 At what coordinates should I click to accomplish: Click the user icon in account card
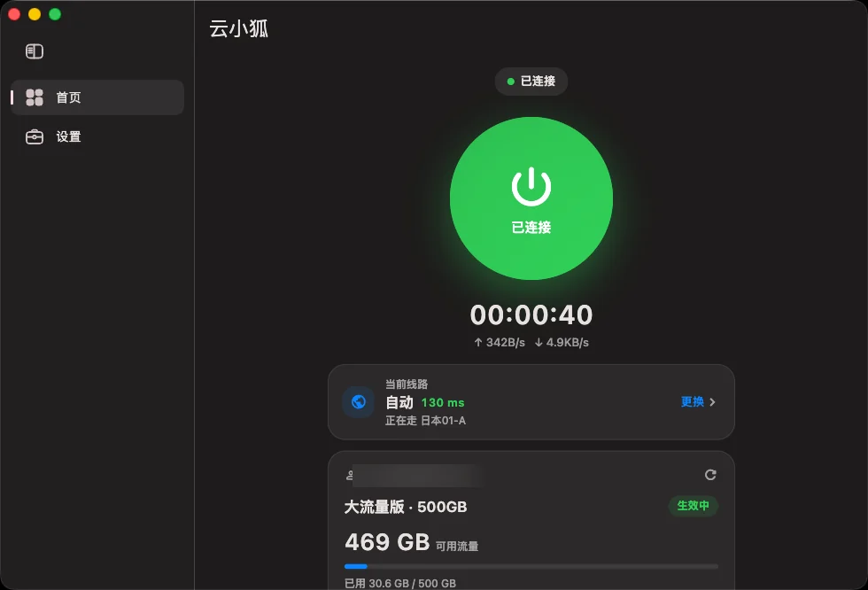click(349, 475)
